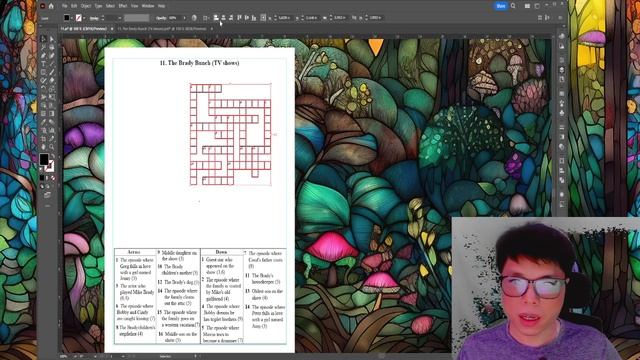Screen dimensions: 640x360
Task: Click the "Across" heading in clue table
Action: point(134,252)
